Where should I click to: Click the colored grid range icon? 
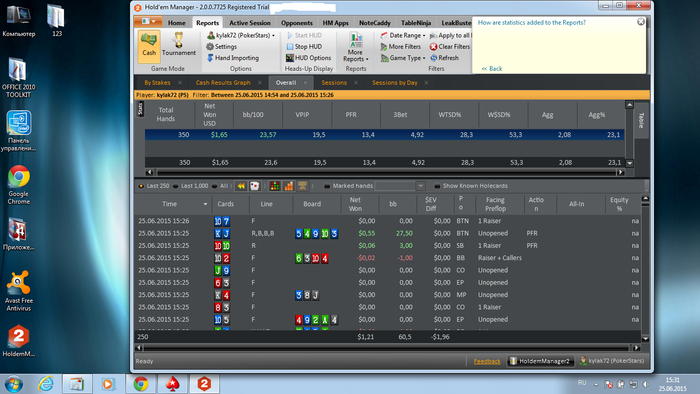tap(275, 186)
